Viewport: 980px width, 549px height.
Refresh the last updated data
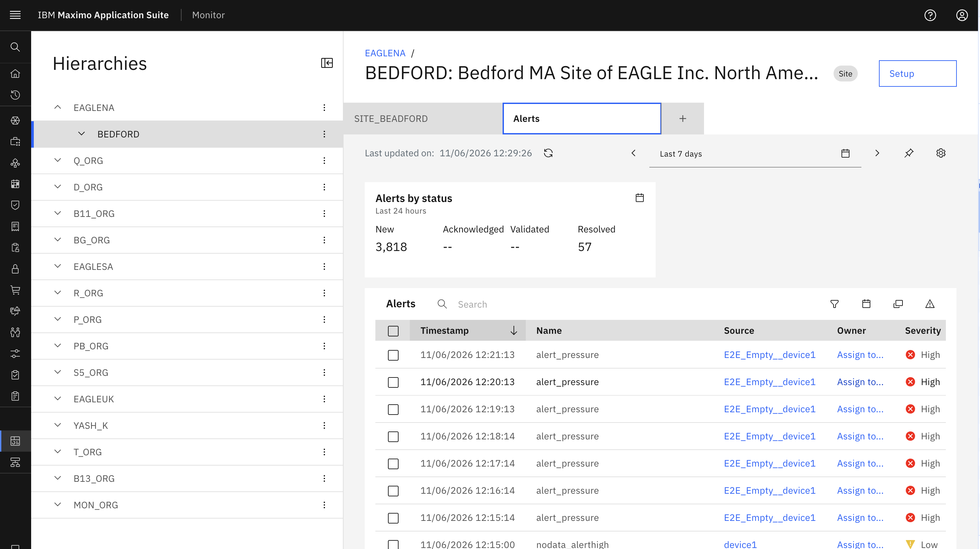pos(548,153)
